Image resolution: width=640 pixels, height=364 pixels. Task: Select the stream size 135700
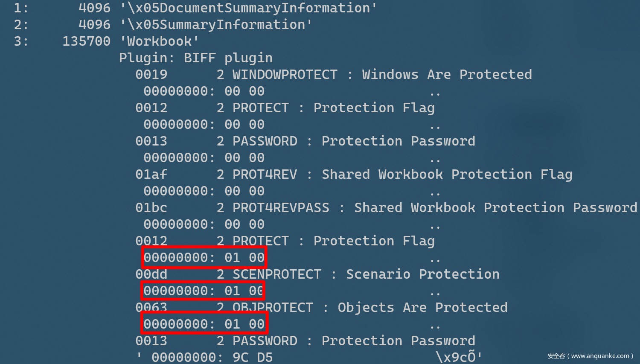86,41
